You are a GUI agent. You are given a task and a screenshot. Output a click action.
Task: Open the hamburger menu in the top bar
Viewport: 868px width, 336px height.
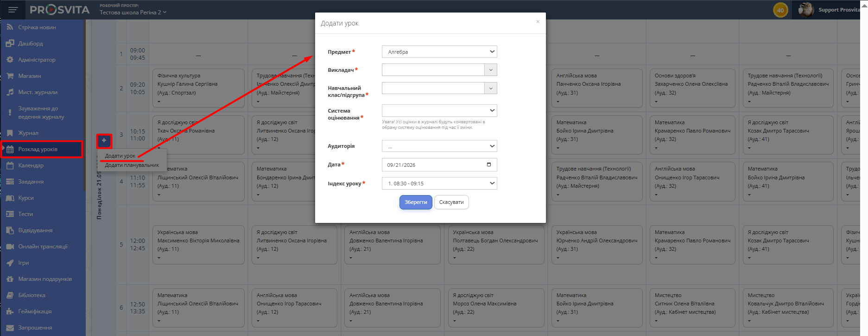pyautogui.click(x=13, y=10)
